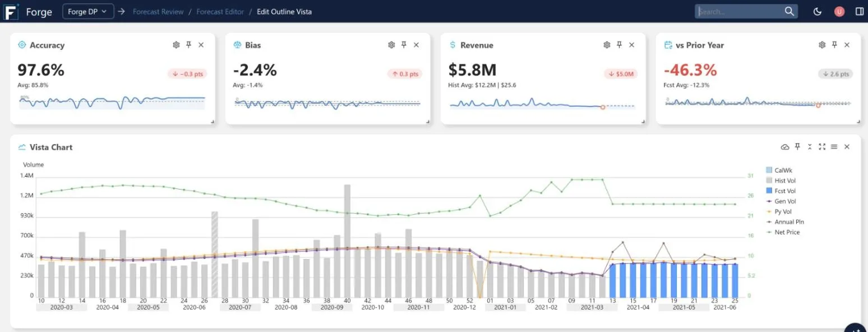Go to Forecast Review breadcrumb
This screenshot has width=868, height=332.
[158, 11]
